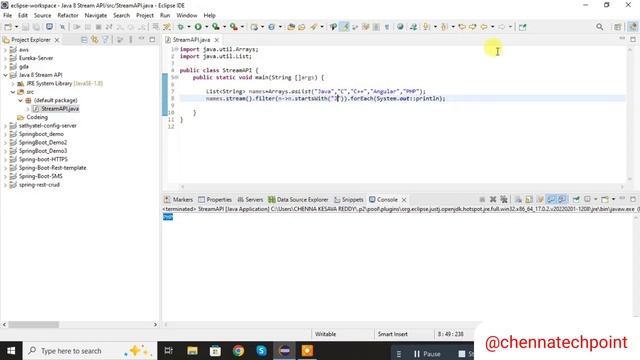The height and width of the screenshot is (360, 640).
Task: Click the Search flashlight toolbar icon
Action: pyautogui.click(x=313, y=27)
